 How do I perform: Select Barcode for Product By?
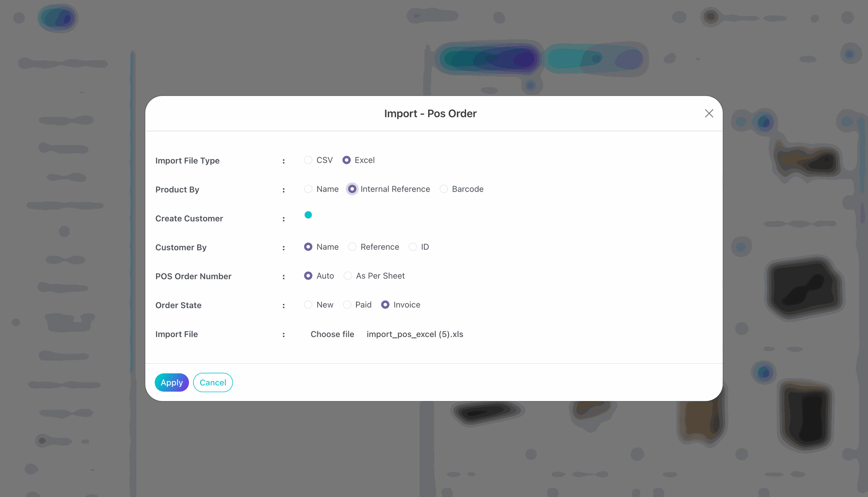click(443, 189)
